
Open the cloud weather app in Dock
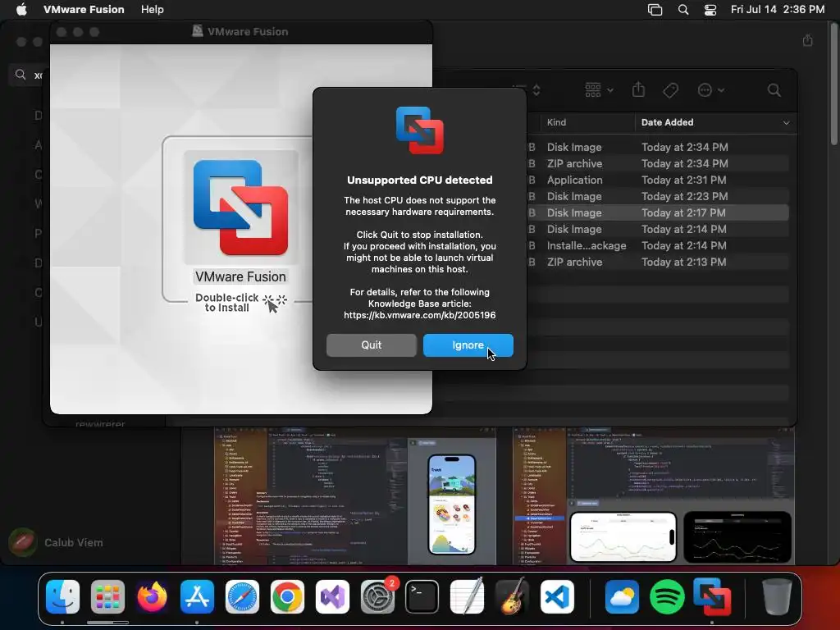tap(622, 596)
